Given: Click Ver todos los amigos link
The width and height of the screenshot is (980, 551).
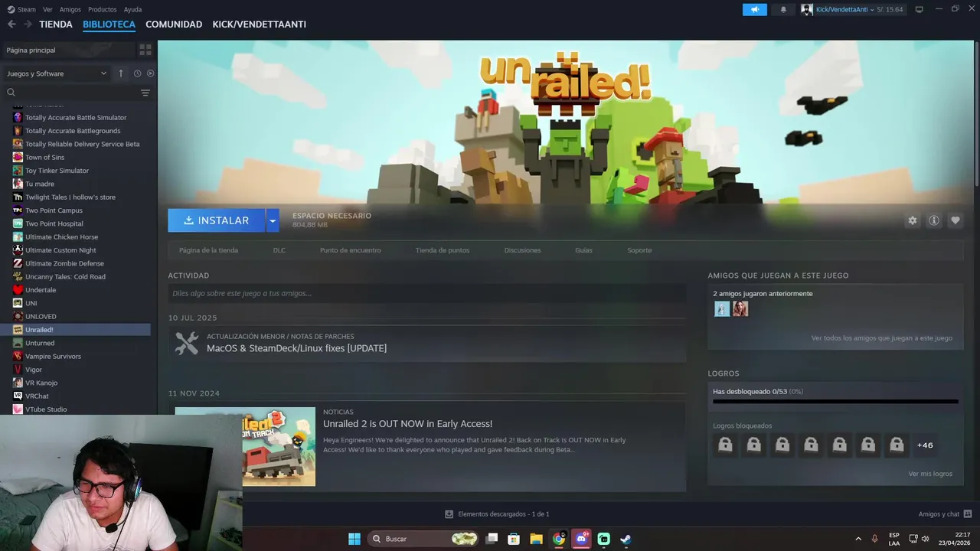Looking at the screenshot, I should (882, 337).
